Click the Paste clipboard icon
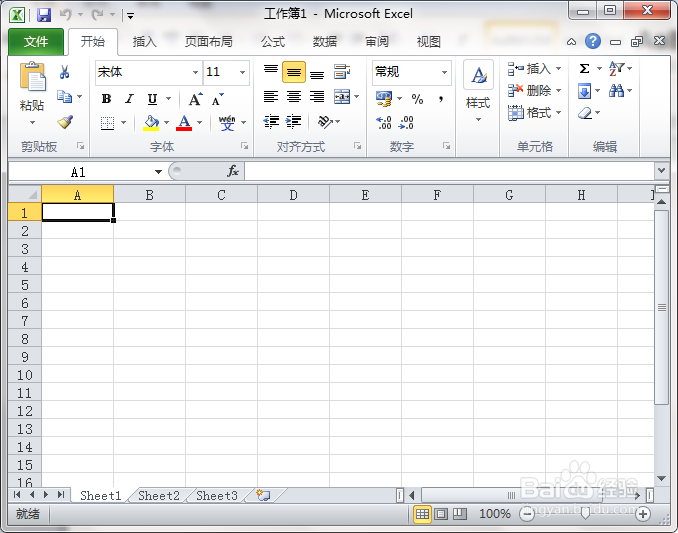This screenshot has height=533, width=678. [x=32, y=77]
